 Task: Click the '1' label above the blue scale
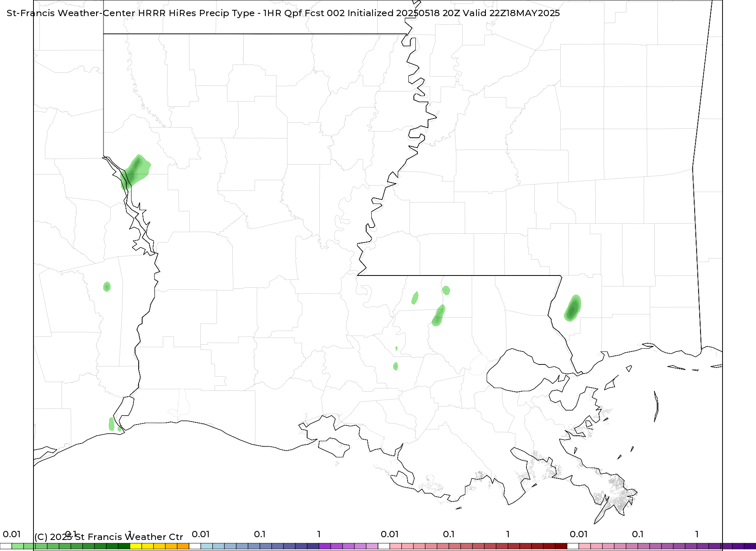(319, 534)
